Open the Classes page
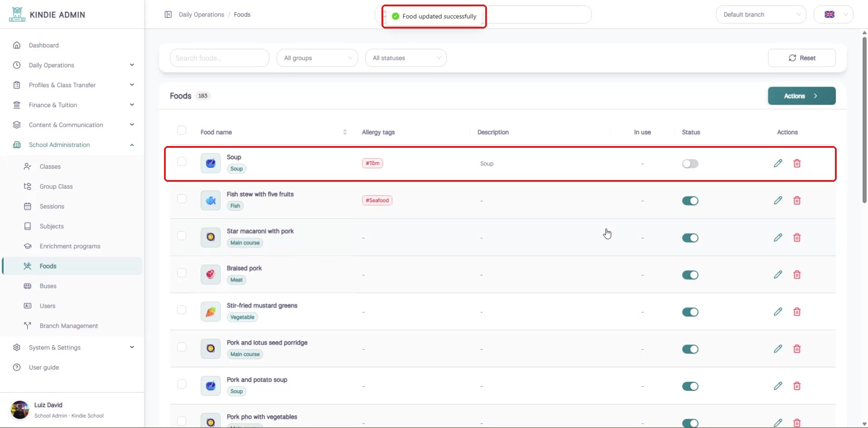Screen dimensions: 868x428 [x=72, y=167]
